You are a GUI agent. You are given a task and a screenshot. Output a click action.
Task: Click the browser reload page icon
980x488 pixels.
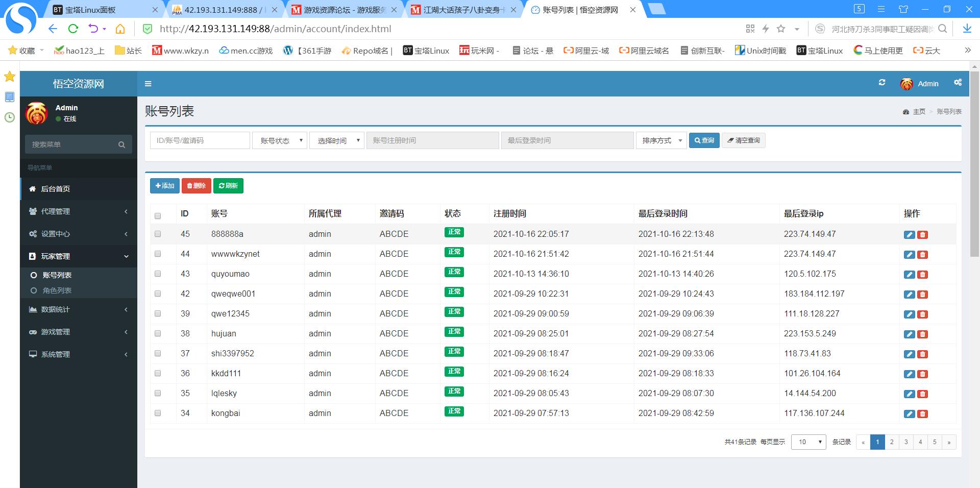tap(73, 29)
